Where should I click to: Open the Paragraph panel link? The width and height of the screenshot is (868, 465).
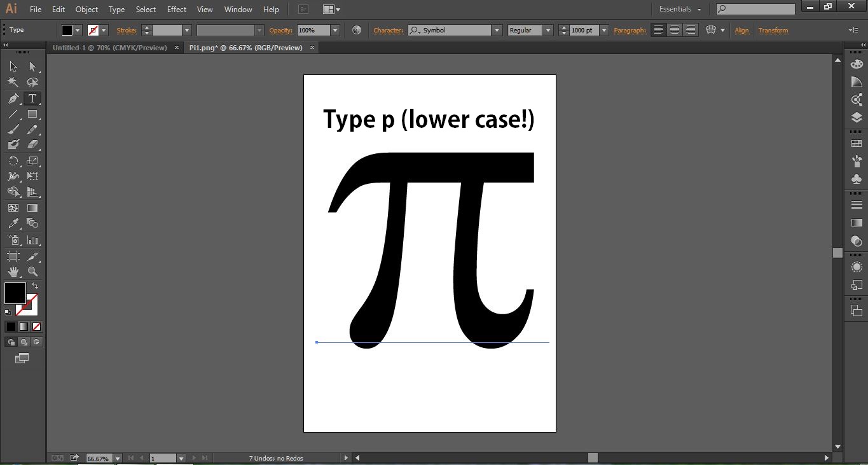pos(630,30)
